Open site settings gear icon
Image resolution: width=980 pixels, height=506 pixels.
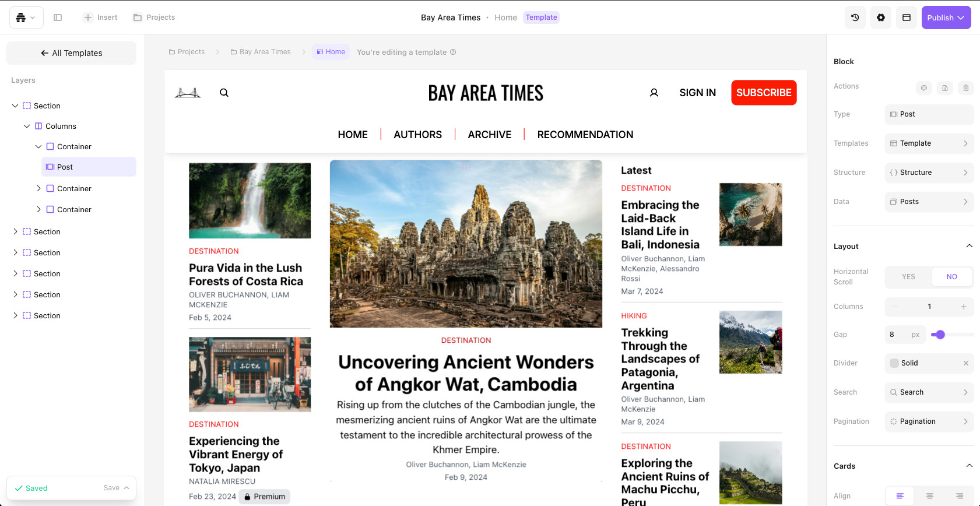coord(881,17)
